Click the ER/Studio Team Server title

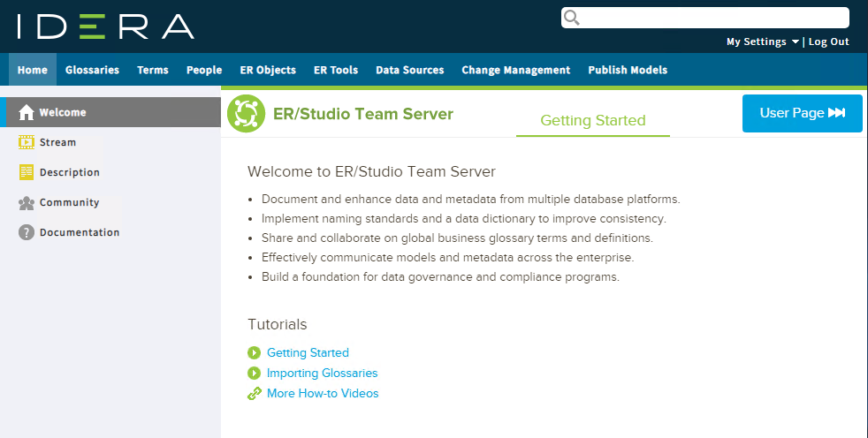coord(363,114)
